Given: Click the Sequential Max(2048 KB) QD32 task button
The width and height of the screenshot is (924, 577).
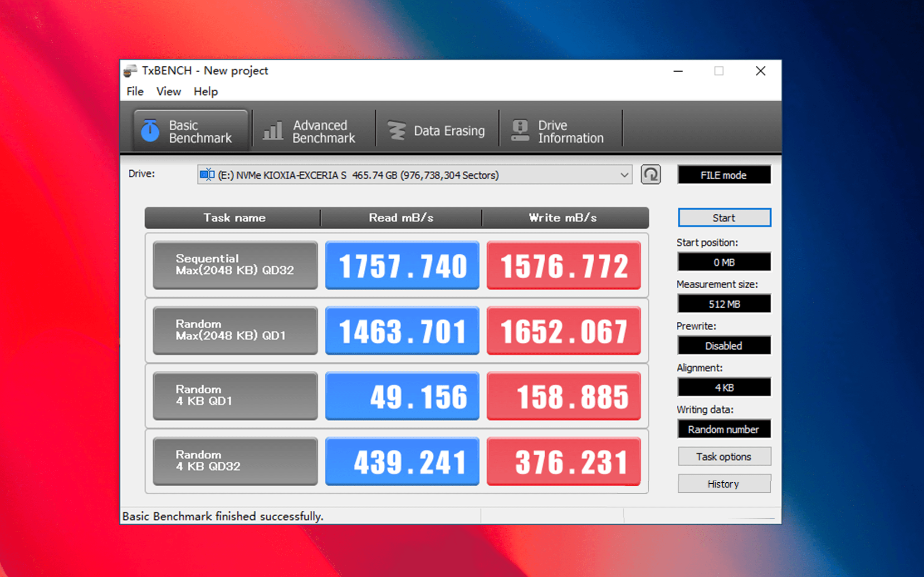Looking at the screenshot, I should pos(235,265).
